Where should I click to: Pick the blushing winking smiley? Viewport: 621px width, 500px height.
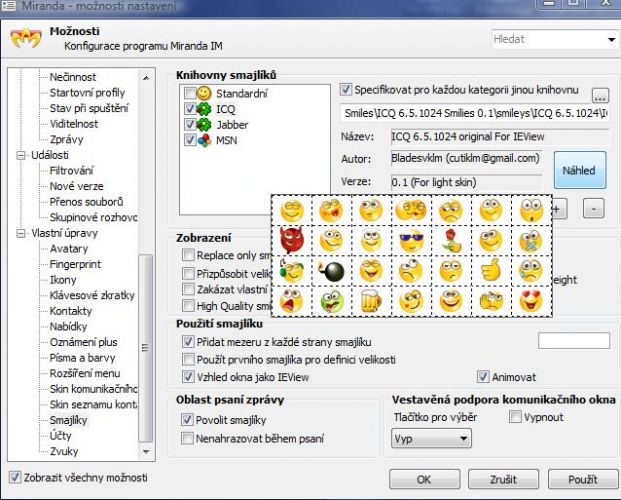pos(411,301)
